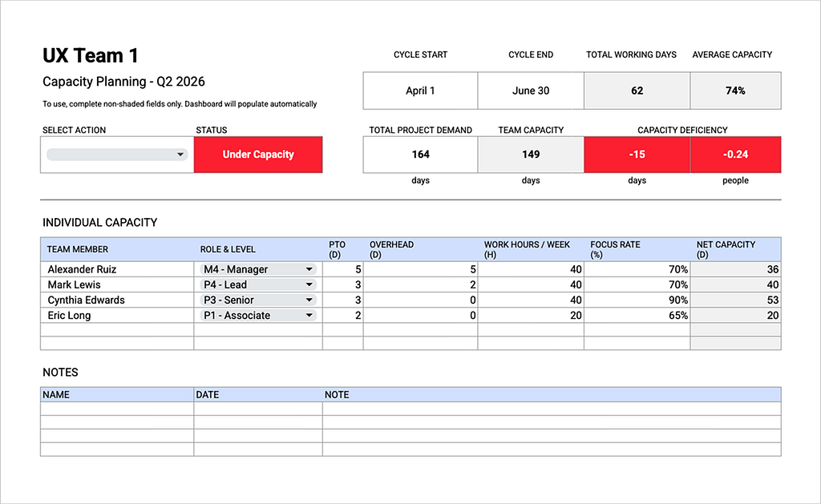Screen dimensions: 821x504
Task: Select an empty Team Member row below Eric Long
Action: [116, 329]
